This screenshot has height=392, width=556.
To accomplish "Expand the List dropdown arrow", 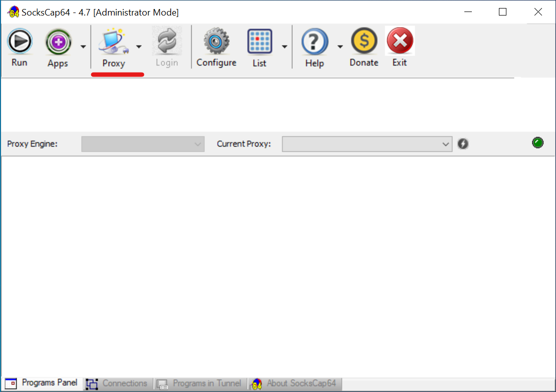I will [285, 47].
